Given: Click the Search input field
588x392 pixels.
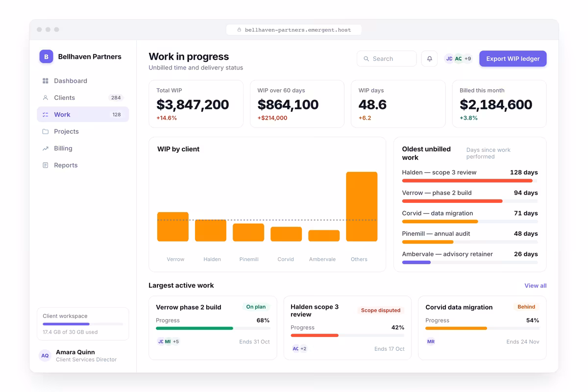Looking at the screenshot, I should pyautogui.click(x=387, y=59).
